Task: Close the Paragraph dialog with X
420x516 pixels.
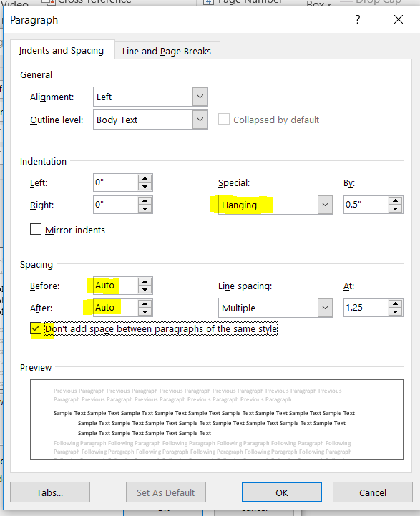Action: coord(399,19)
